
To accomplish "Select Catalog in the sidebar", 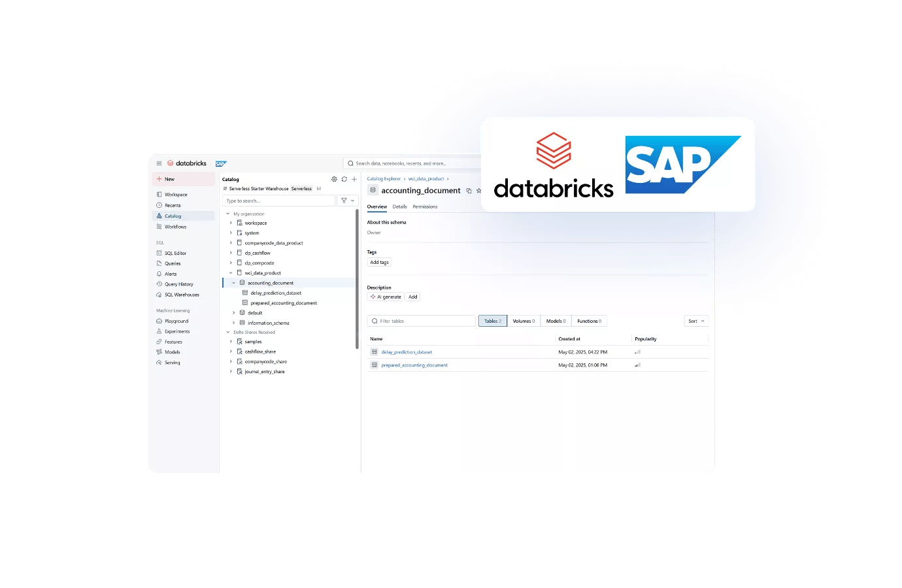I will pyautogui.click(x=183, y=216).
